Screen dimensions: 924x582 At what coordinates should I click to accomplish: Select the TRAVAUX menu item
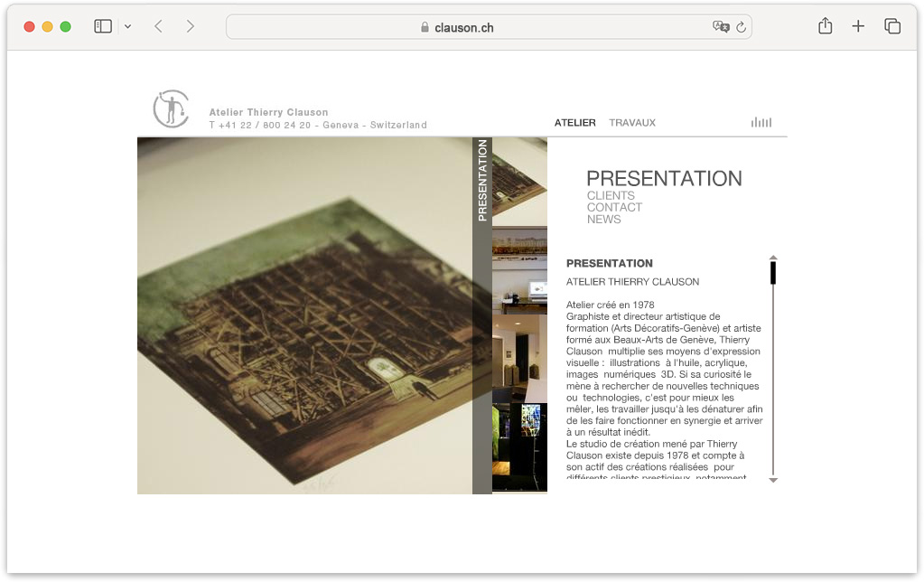click(631, 123)
